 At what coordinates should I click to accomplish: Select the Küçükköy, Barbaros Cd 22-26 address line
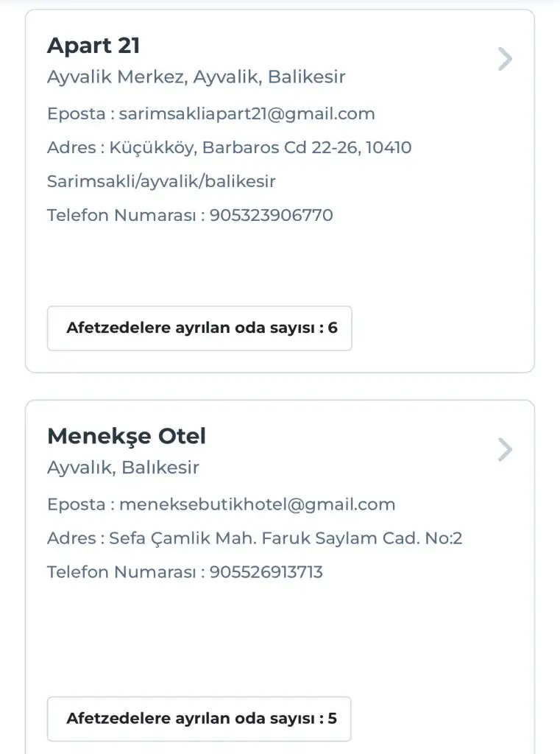pos(260,148)
